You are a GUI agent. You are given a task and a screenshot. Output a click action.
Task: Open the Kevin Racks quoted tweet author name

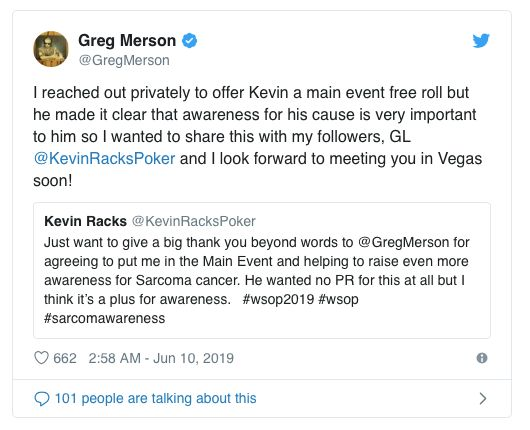(85, 221)
